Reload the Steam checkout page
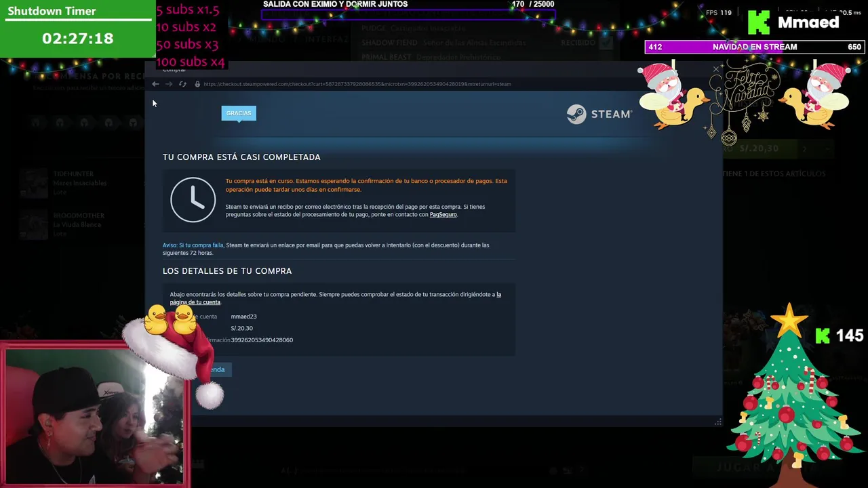Viewport: 868px width, 488px height. (x=182, y=84)
